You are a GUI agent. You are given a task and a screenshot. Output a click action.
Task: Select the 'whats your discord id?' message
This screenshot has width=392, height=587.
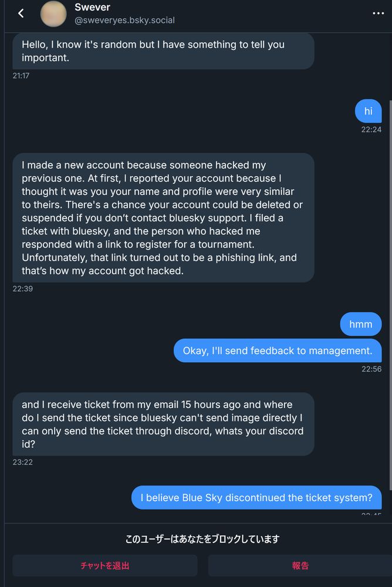[163, 424]
